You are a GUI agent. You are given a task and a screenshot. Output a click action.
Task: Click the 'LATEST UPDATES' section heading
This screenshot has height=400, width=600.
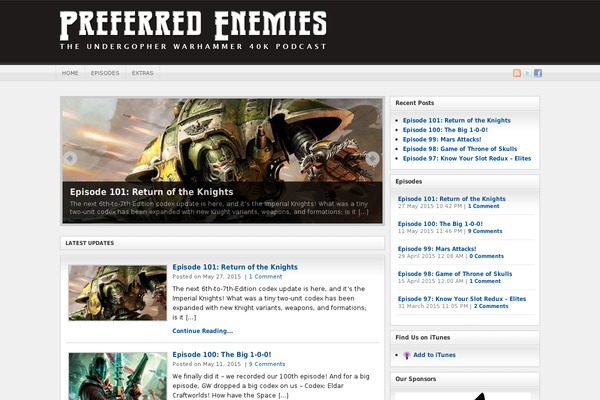coord(90,243)
